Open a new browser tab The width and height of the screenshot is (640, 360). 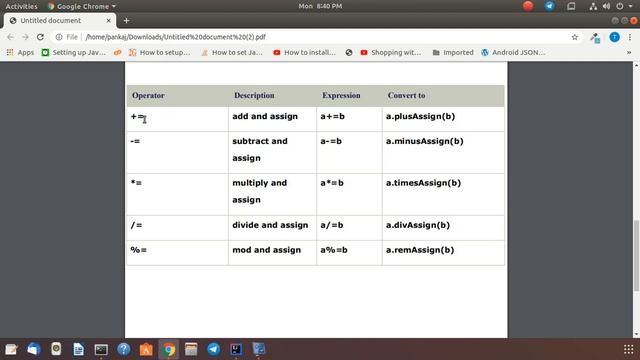(x=127, y=20)
